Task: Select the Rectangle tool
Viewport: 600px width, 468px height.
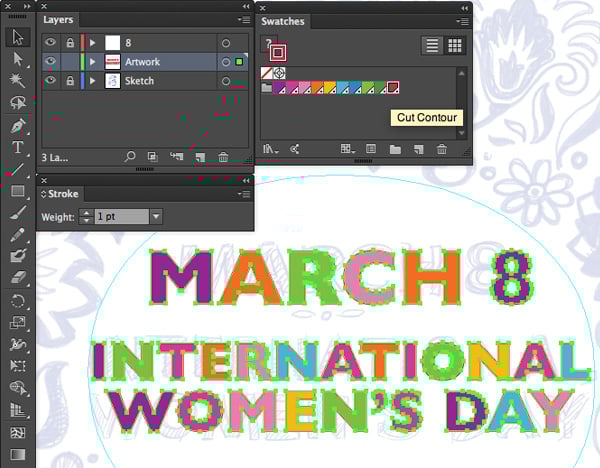Action: [18, 191]
